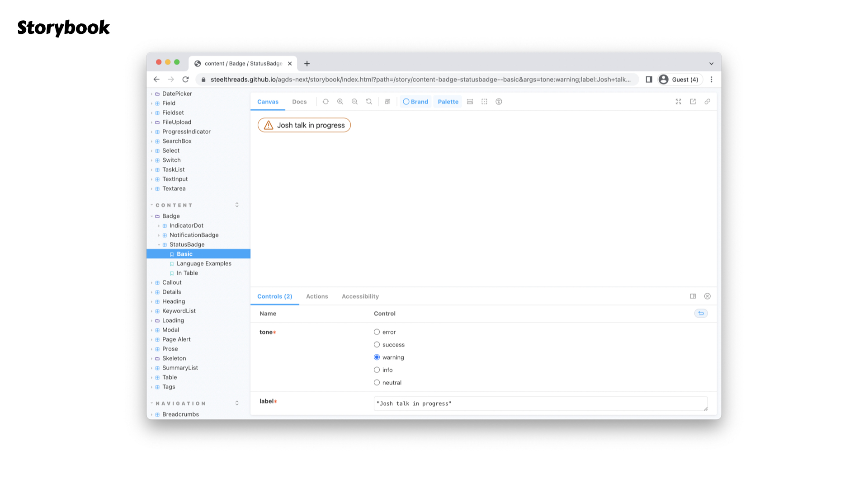Reset controls with the undo icon
The image size is (868, 488).
point(701,313)
